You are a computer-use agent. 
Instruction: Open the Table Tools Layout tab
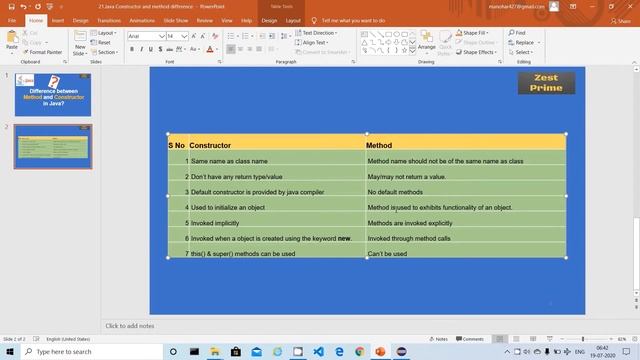(x=293, y=20)
